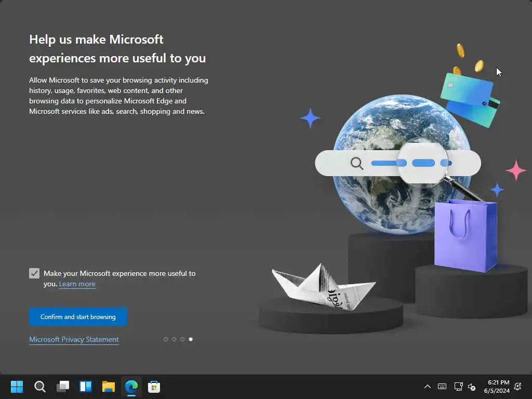The image size is (532, 399).
Task: Open the Learn more link
Action: (x=77, y=284)
